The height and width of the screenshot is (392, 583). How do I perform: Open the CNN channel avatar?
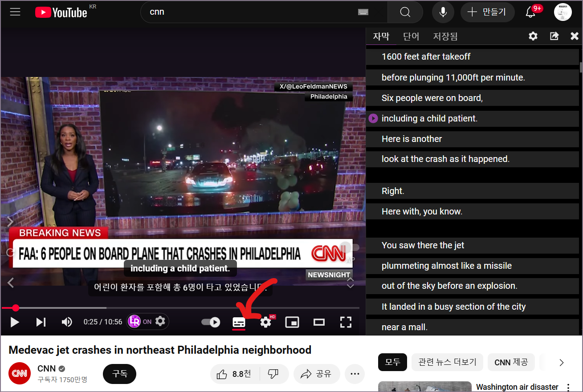20,374
